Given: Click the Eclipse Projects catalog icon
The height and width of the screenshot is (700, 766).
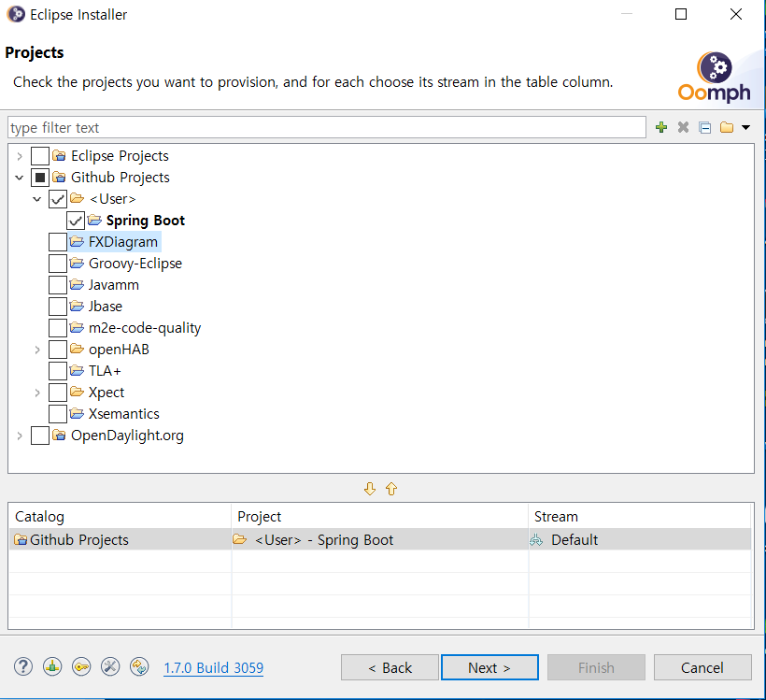Looking at the screenshot, I should pos(59,155).
